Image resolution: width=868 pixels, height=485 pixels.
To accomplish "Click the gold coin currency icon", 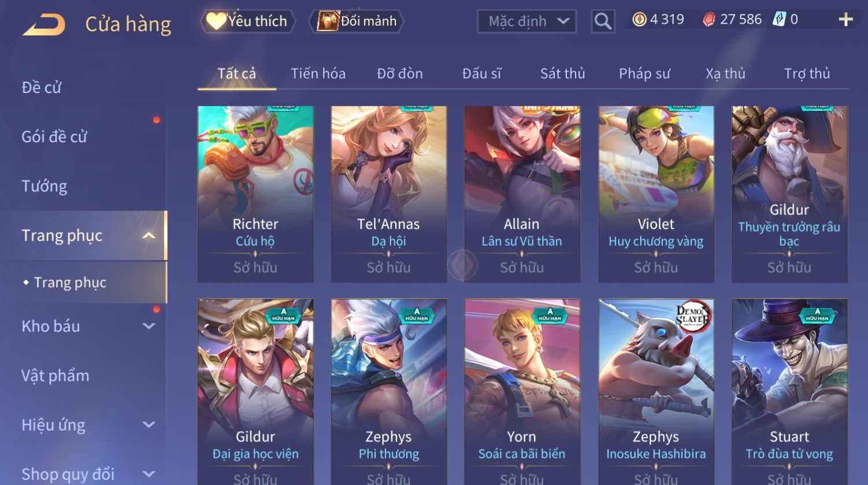I will 639,20.
